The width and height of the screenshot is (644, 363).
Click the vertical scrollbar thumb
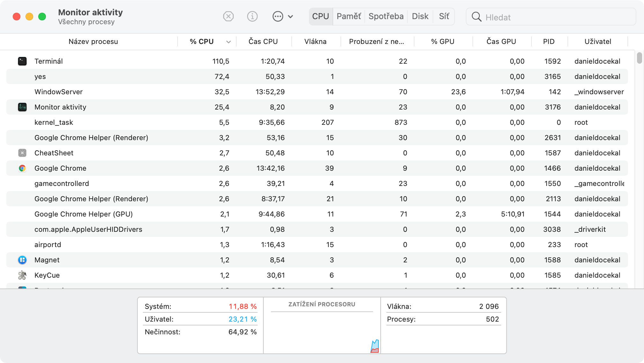pyautogui.click(x=639, y=58)
